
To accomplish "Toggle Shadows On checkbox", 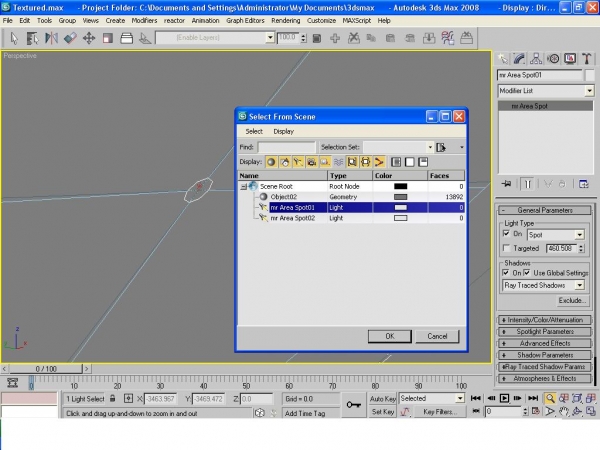I will [x=506, y=273].
